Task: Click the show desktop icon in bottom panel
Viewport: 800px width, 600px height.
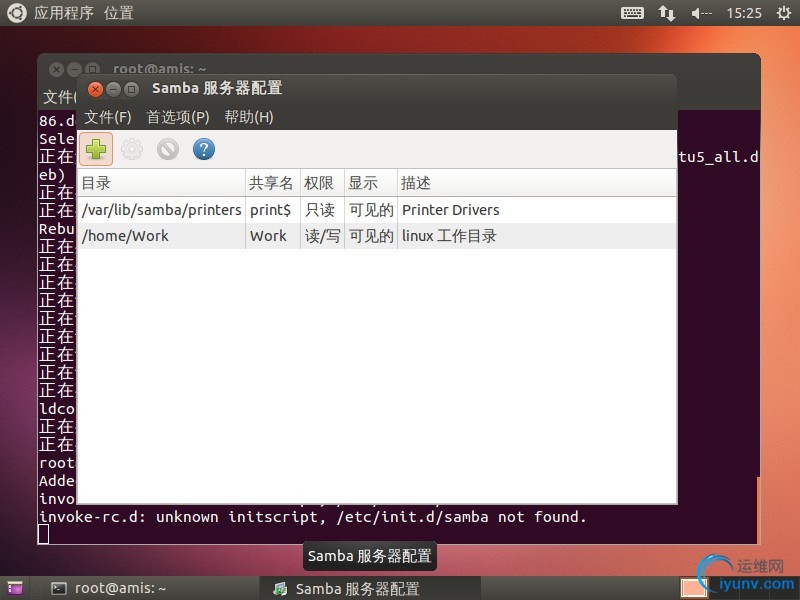Action: coord(15,589)
